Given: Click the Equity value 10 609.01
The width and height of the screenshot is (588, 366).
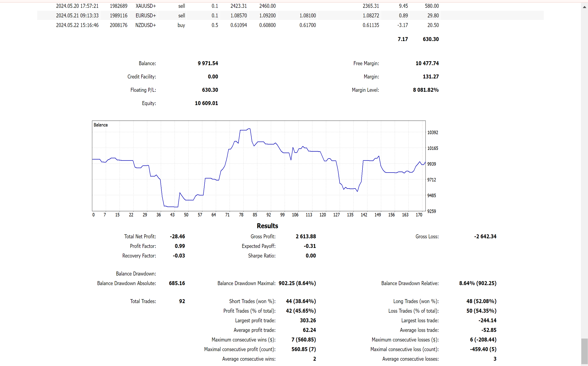Looking at the screenshot, I should coord(206,103).
